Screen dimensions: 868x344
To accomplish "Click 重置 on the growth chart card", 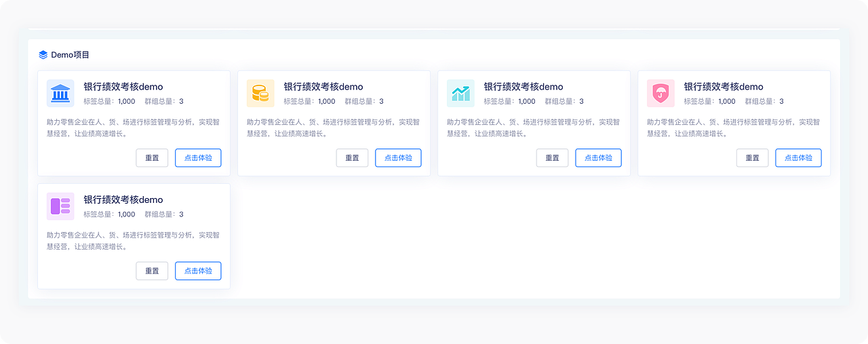I will [552, 158].
